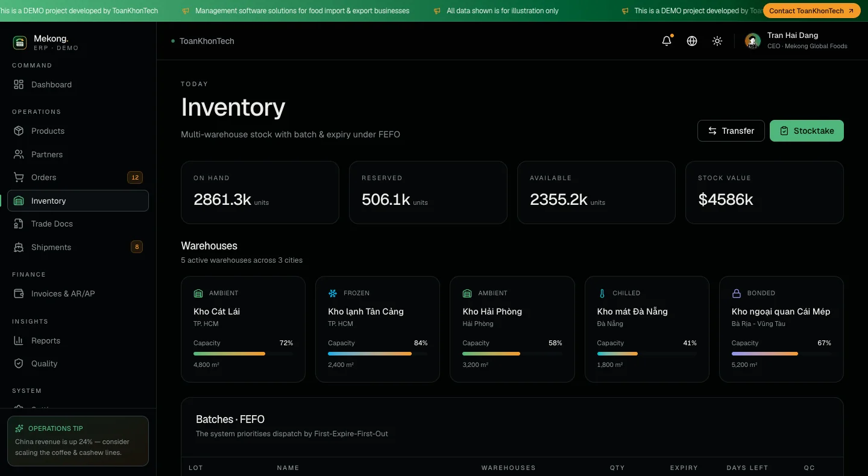Open the Partners sidebar item
868x476 pixels.
pos(78,155)
